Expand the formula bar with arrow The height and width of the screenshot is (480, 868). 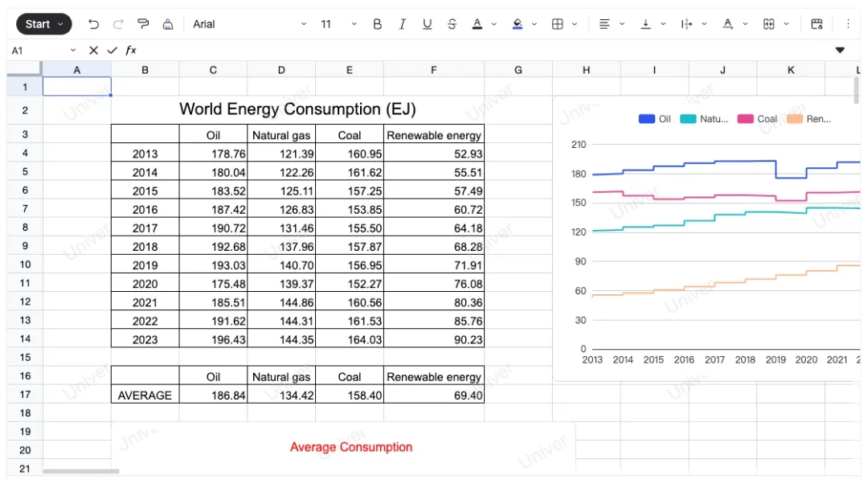(840, 50)
